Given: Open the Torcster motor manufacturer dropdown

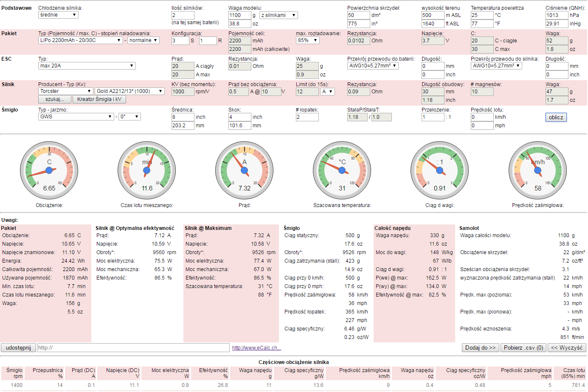Looking at the screenshot, I should tap(65, 91).
